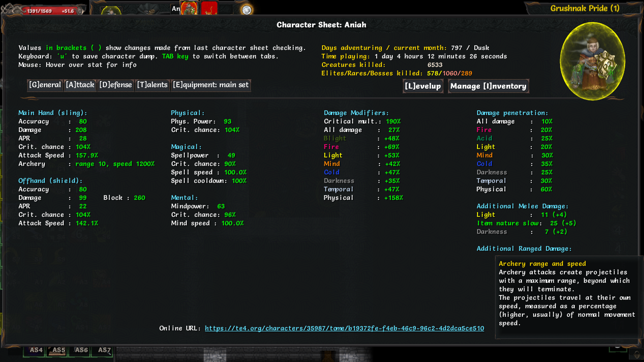Click the Offhand (shield) heading
This screenshot has width=644, height=362.
[x=50, y=181]
